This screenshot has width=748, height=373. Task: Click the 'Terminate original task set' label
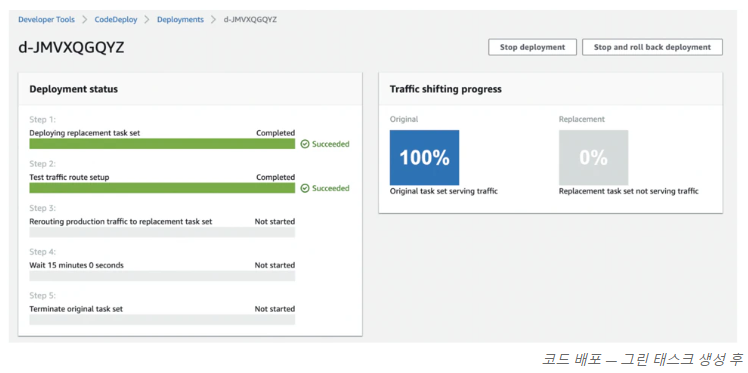click(x=76, y=309)
